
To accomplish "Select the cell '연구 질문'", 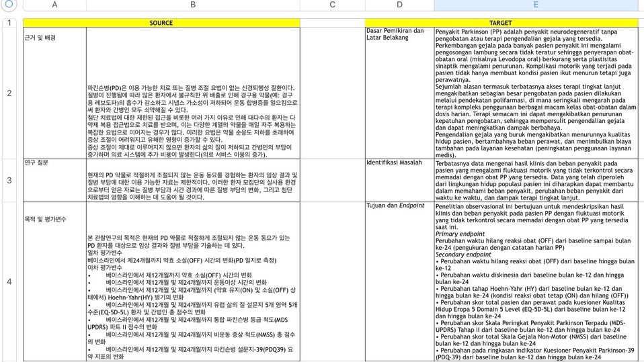I will pos(54,180).
